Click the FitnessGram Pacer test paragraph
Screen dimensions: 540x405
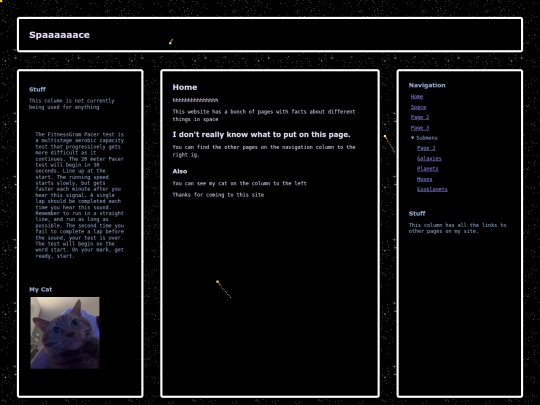point(80,195)
